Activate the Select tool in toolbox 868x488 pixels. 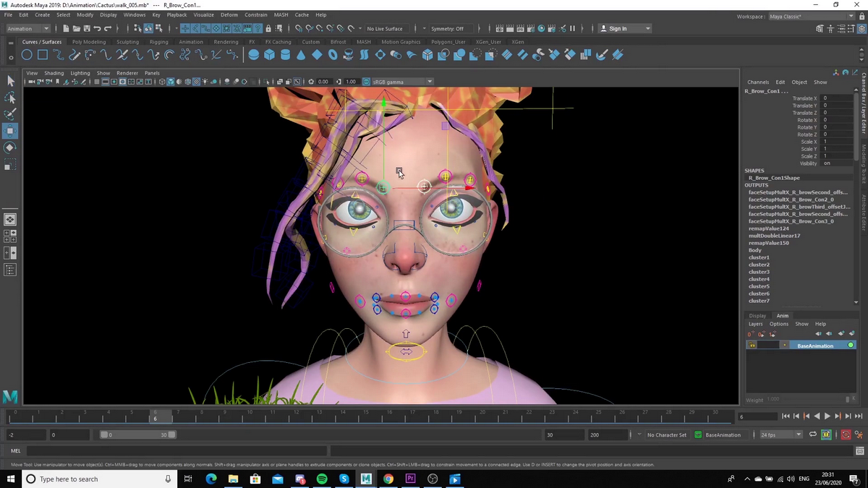tap(10, 81)
